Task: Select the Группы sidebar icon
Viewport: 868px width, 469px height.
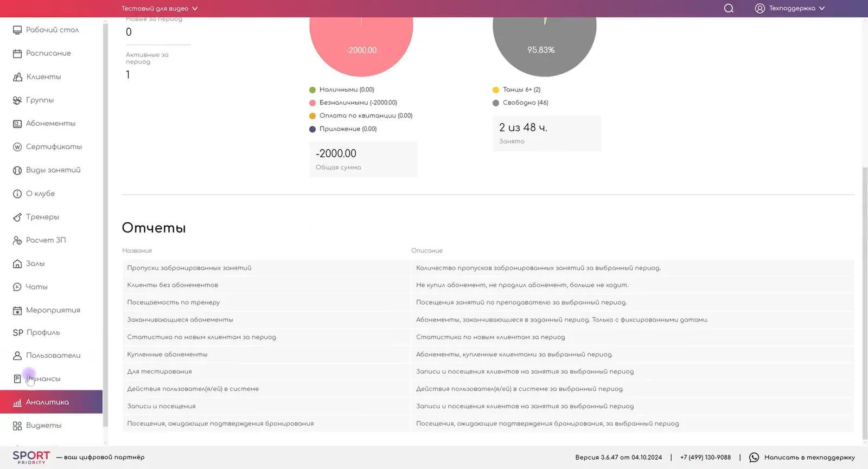Action: [17, 100]
